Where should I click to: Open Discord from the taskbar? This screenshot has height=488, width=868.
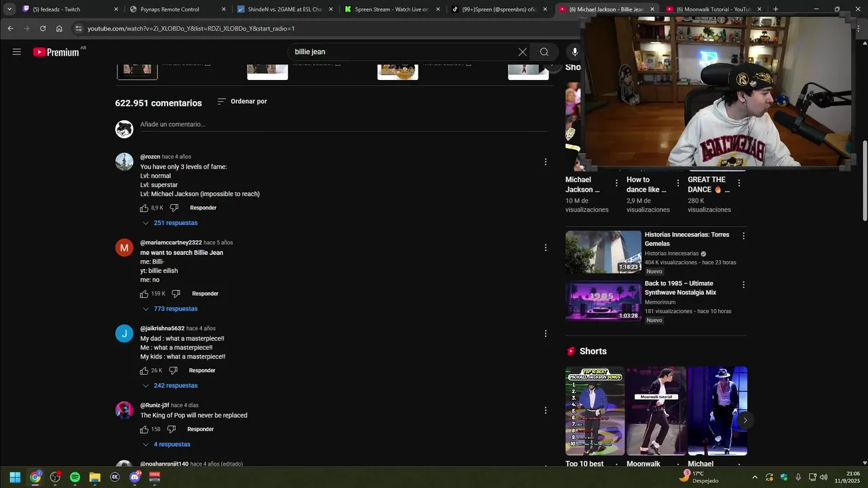[x=134, y=477]
